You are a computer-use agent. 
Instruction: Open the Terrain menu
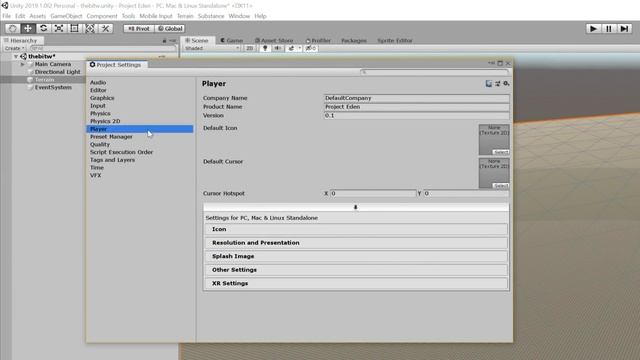click(185, 16)
